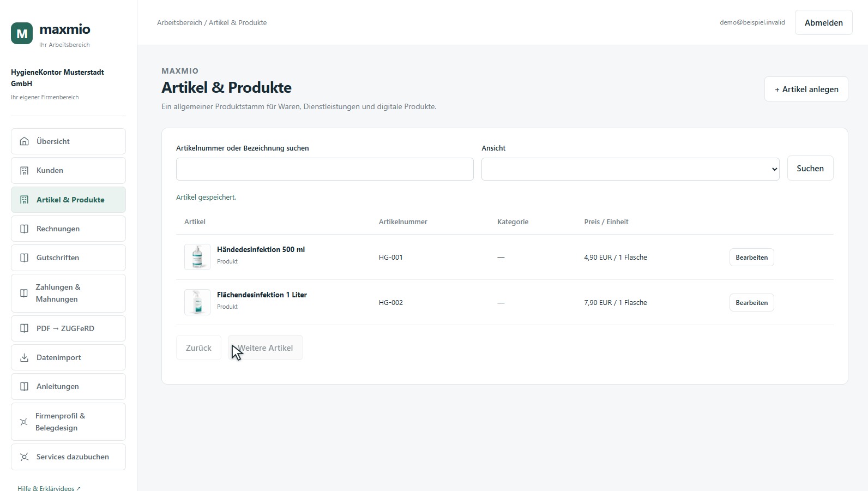The height and width of the screenshot is (491, 868).
Task: Open the Gutschriften menu item
Action: (68, 258)
